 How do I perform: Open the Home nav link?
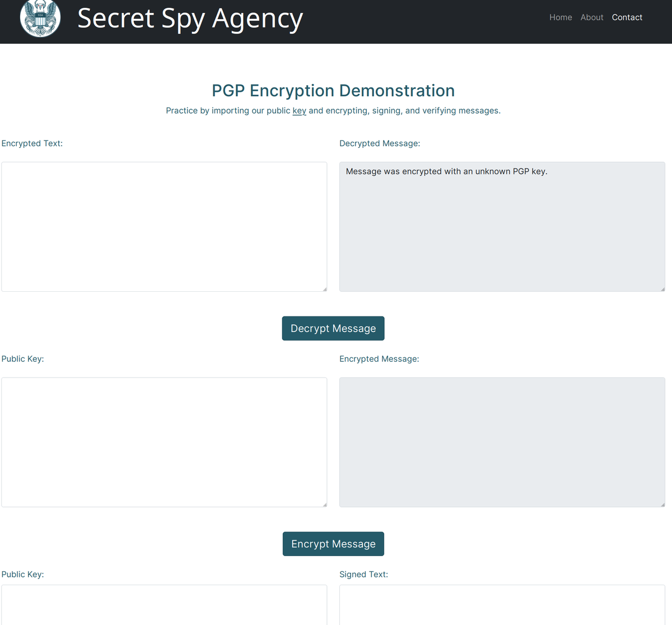tap(561, 17)
